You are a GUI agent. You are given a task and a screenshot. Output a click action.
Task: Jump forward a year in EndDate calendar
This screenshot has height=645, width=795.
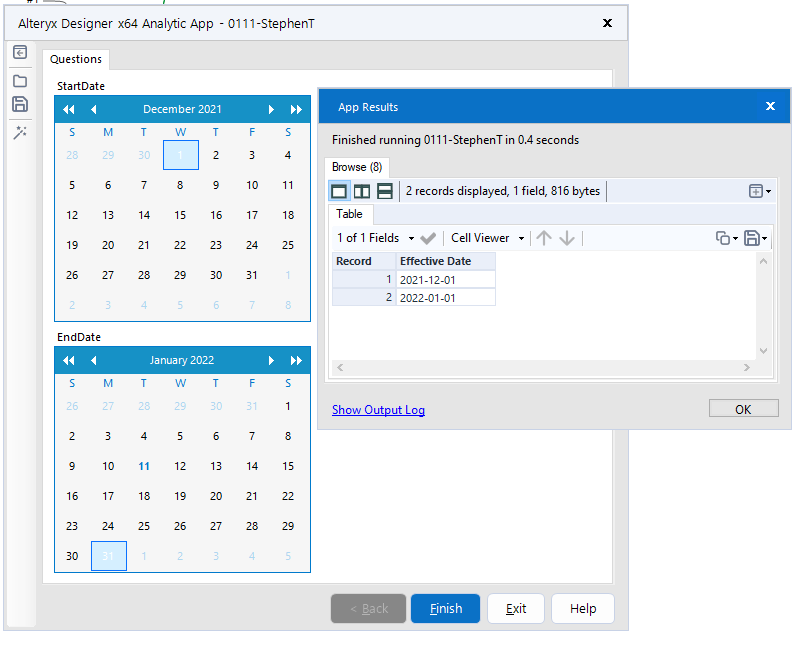click(296, 360)
